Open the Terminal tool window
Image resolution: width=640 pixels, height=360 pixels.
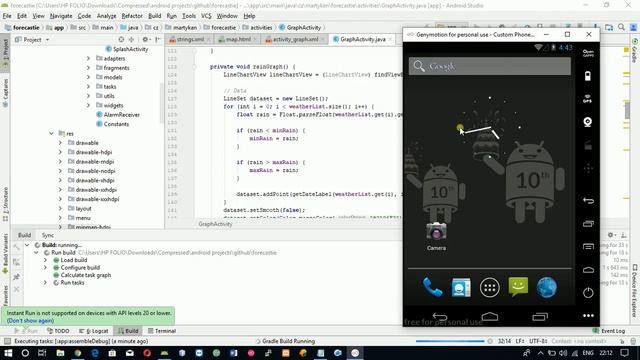(x=162, y=331)
